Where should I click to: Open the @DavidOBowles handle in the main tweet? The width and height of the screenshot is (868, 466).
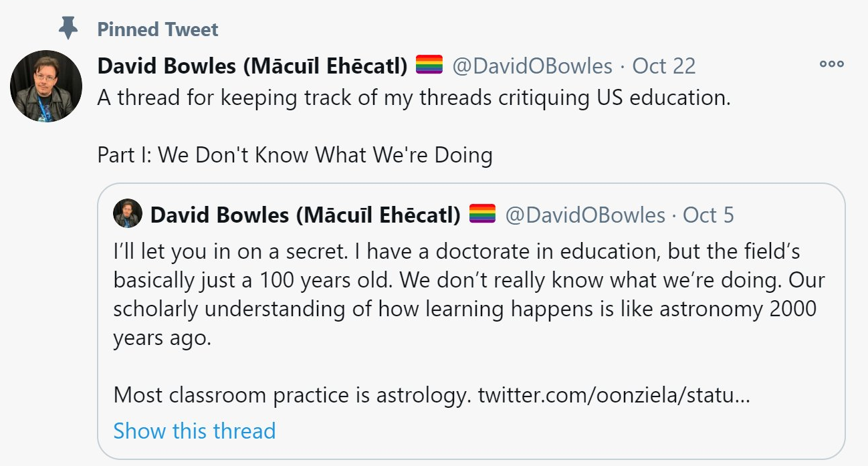[x=532, y=66]
